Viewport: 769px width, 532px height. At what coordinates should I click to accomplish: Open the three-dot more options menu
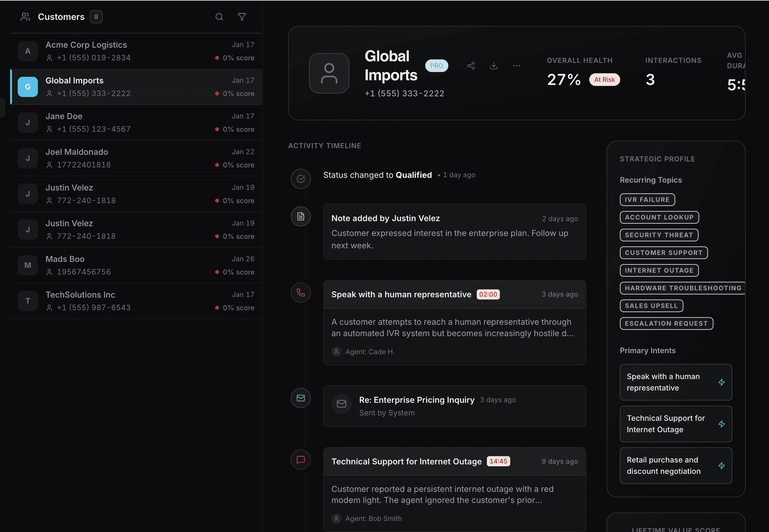516,66
